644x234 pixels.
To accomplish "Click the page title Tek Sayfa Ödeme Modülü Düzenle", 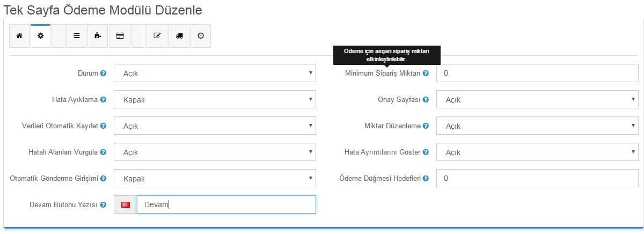I will (104, 10).
